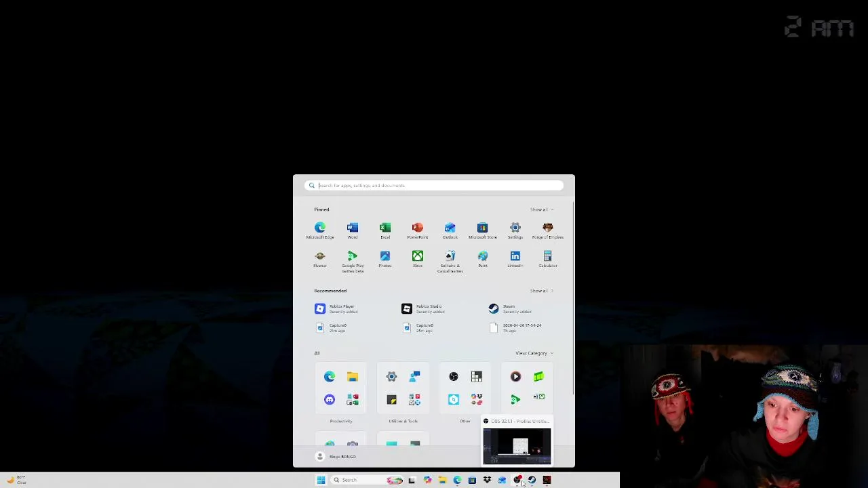868x488 pixels.
Task: Expand the Productivity group's more-apps tile
Action: 353,399
